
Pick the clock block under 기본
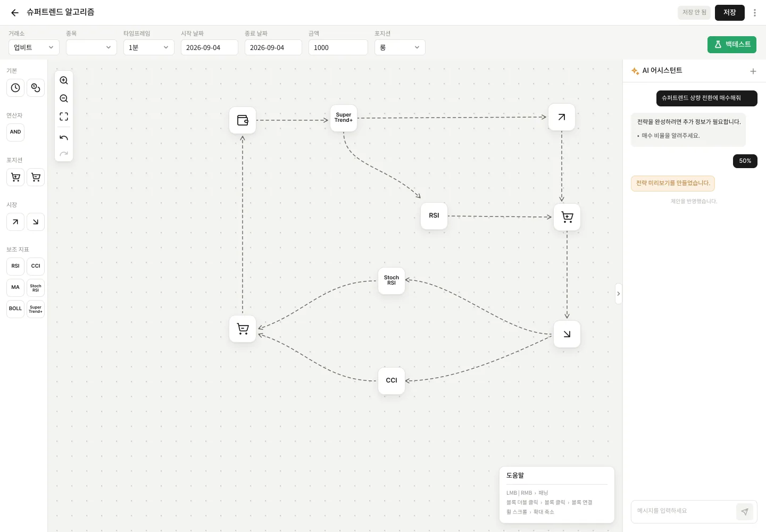pos(15,88)
